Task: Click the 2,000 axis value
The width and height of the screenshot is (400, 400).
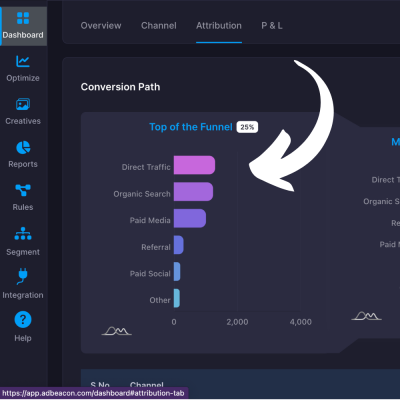Action: point(237,322)
